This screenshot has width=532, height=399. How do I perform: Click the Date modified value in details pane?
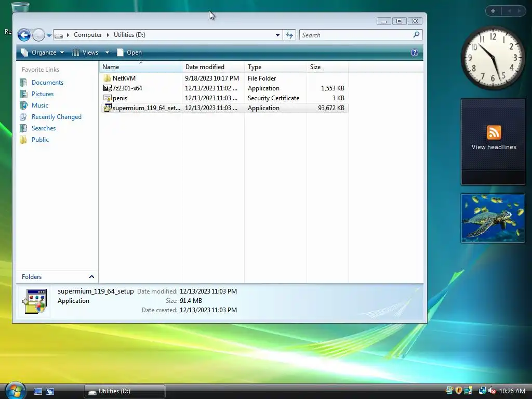pyautogui.click(x=208, y=291)
